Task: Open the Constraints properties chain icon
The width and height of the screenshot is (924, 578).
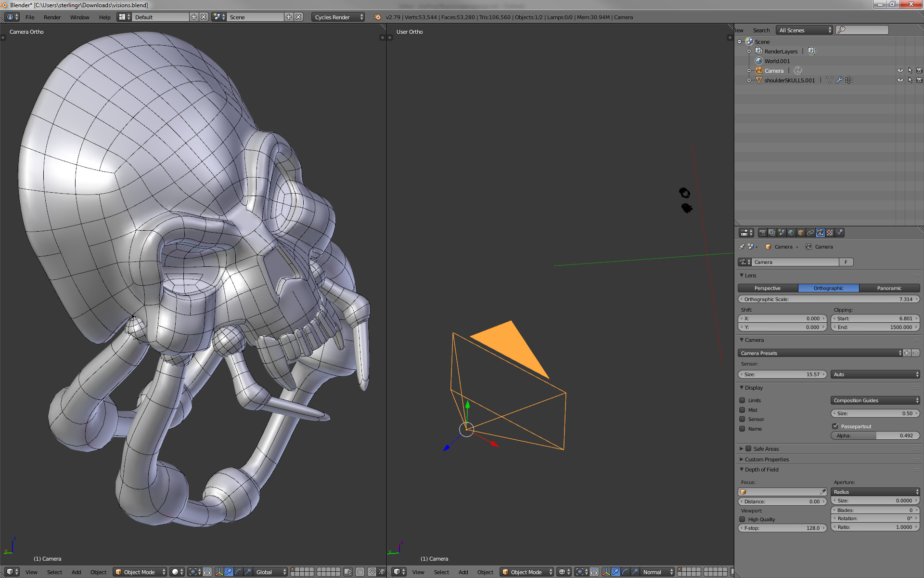Action: 810,233
